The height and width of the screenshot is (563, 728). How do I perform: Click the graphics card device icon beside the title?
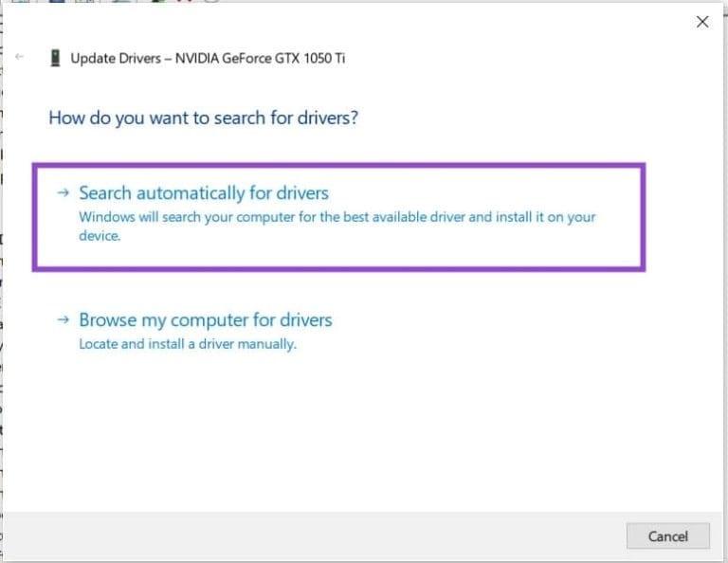click(55, 58)
